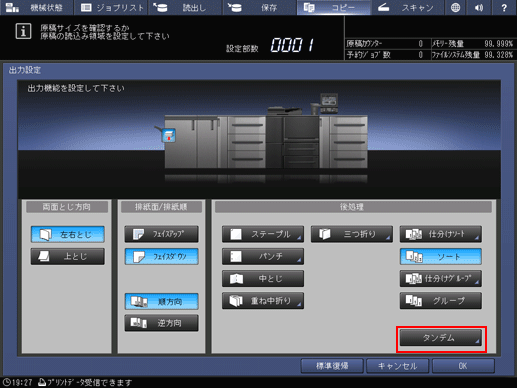Open パンチ punch settings

click(x=263, y=256)
